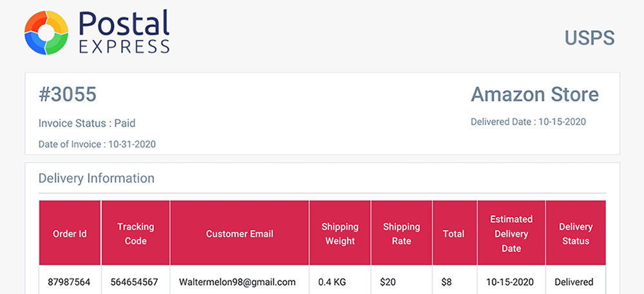Click the Delivered Date 10-15-2020 text

pyautogui.click(x=528, y=122)
